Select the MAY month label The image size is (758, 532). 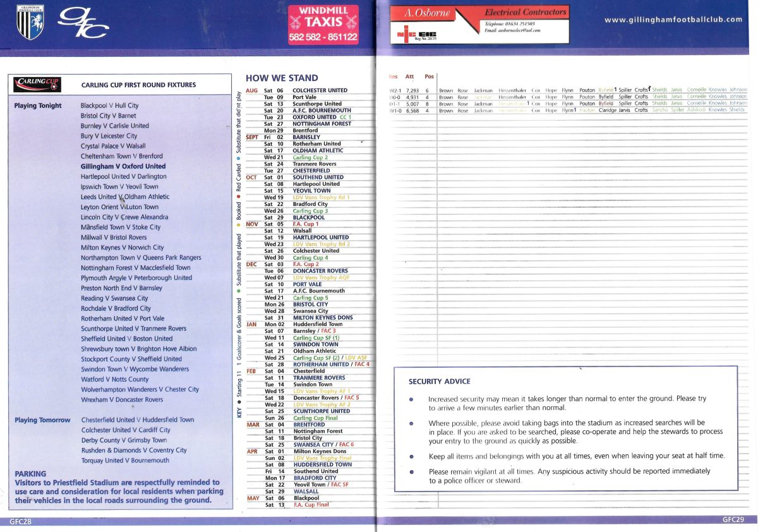[x=252, y=498]
